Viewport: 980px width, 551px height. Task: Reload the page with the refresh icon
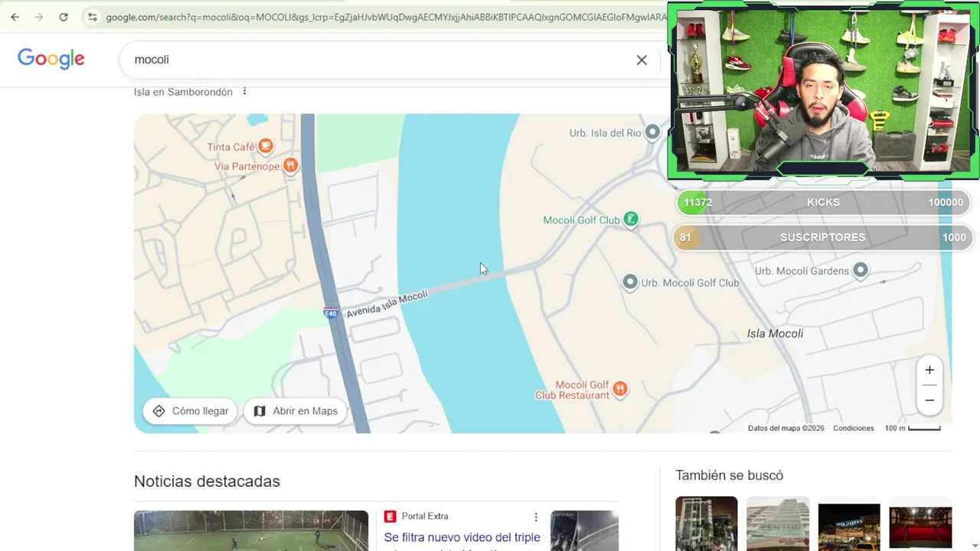[x=64, y=17]
